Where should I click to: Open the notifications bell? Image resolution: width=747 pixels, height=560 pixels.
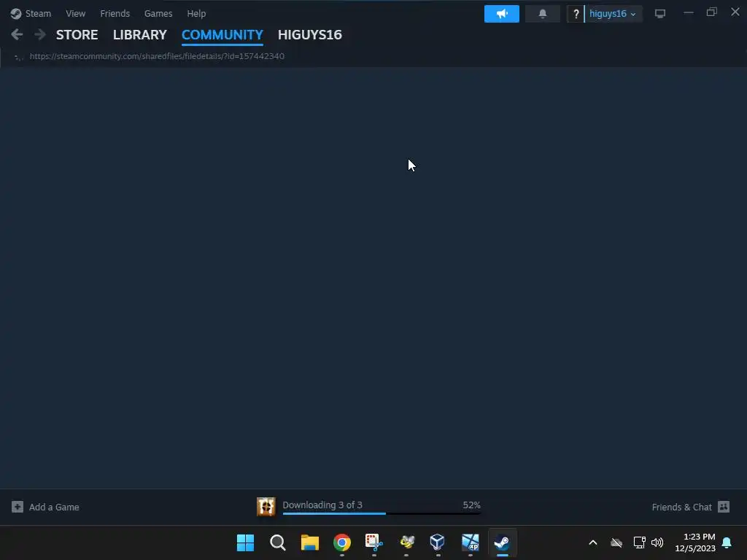(x=542, y=14)
